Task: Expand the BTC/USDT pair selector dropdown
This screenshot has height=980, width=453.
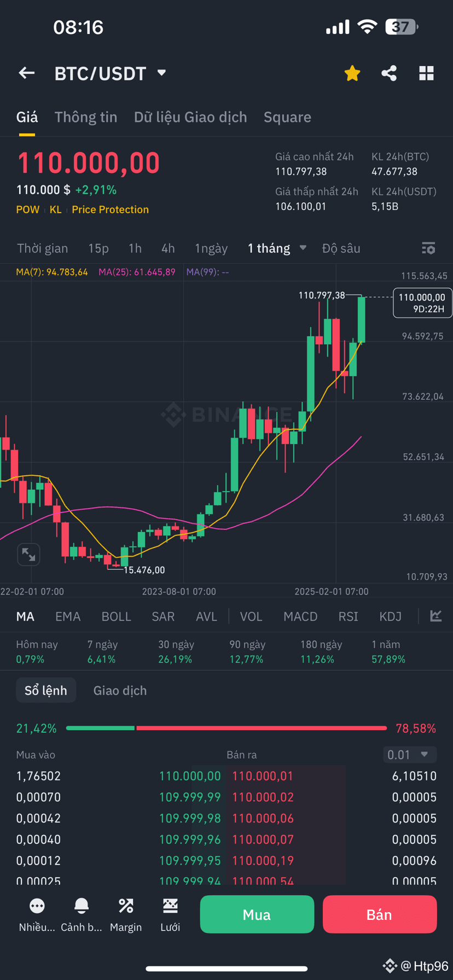Action: [x=161, y=73]
